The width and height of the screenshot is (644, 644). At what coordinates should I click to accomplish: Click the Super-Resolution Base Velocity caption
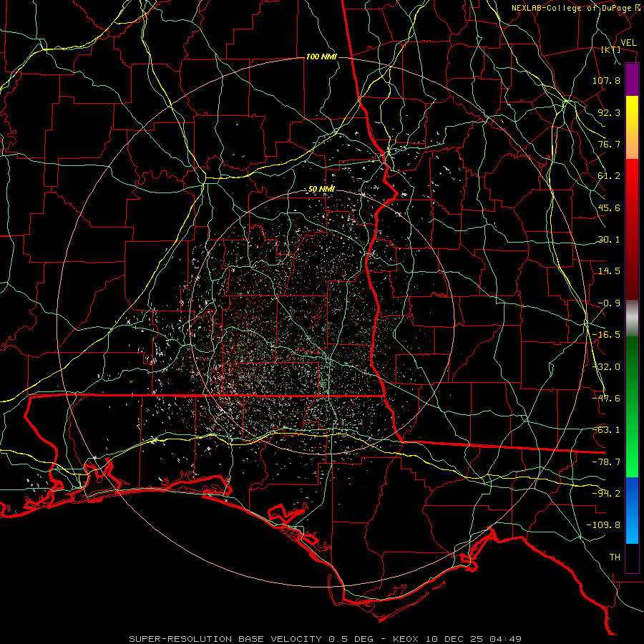[x=325, y=639]
